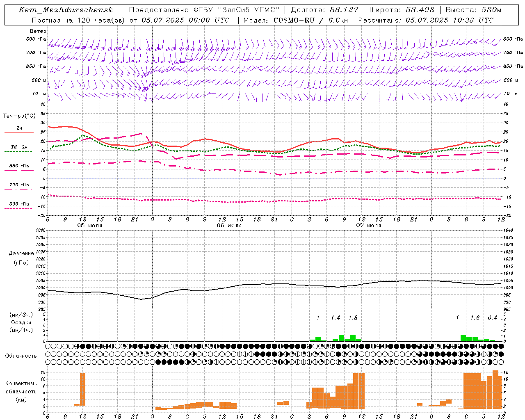Select the 1.4 precipitation total
This screenshot has height=420, width=525.
point(336,317)
